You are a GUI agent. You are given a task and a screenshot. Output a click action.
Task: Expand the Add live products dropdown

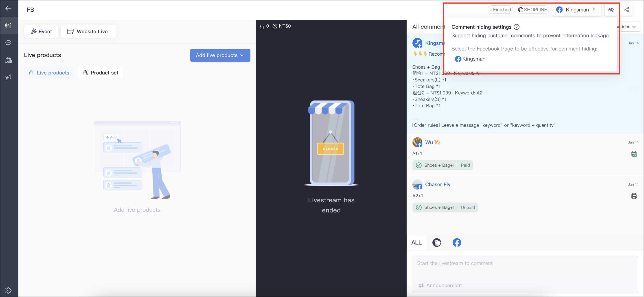click(x=220, y=55)
